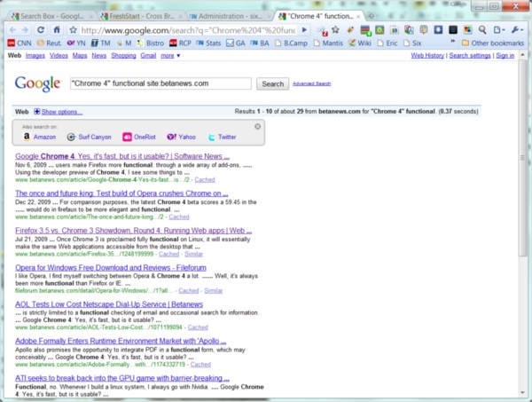Image resolution: width=532 pixels, height=402 pixels.
Task: Open the B.Camp bookmark
Action: [292, 43]
